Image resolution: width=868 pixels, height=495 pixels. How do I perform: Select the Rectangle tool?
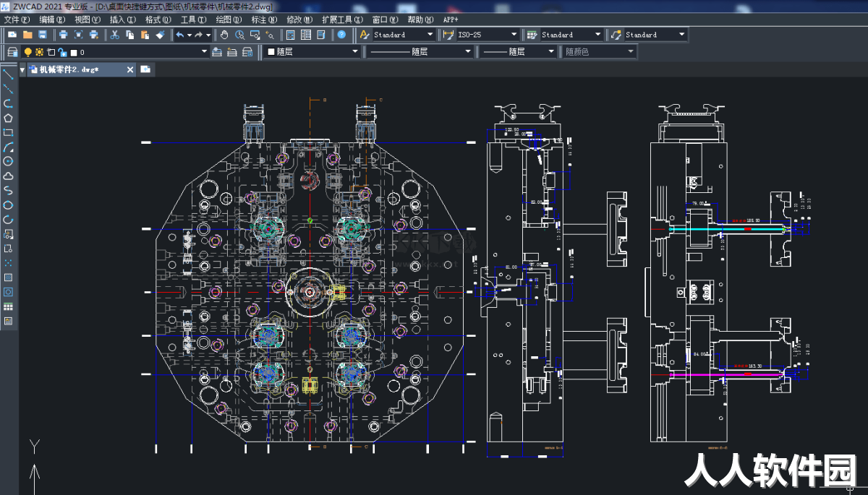click(9, 132)
